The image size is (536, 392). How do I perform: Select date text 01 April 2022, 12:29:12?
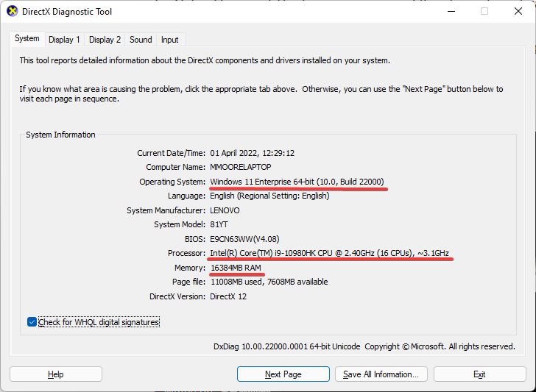[253, 153]
